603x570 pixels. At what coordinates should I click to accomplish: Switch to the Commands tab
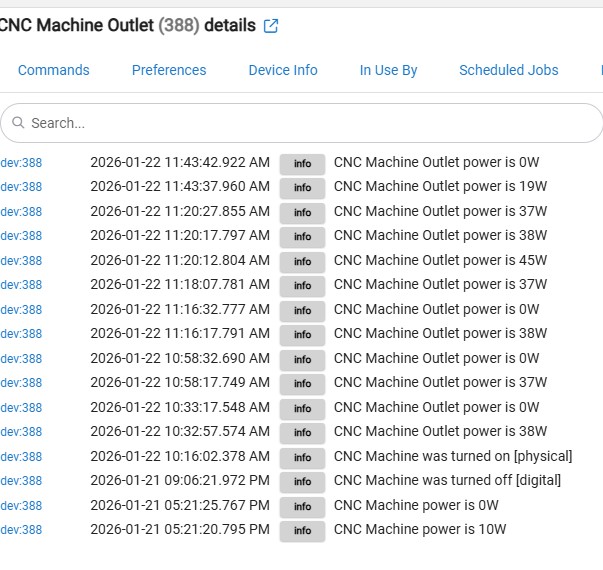pos(53,70)
